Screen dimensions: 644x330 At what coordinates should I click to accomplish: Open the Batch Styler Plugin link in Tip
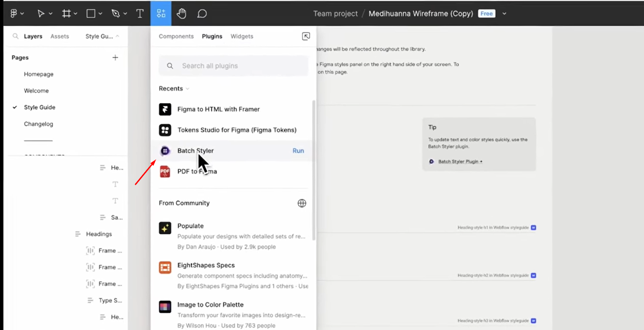pyautogui.click(x=460, y=161)
